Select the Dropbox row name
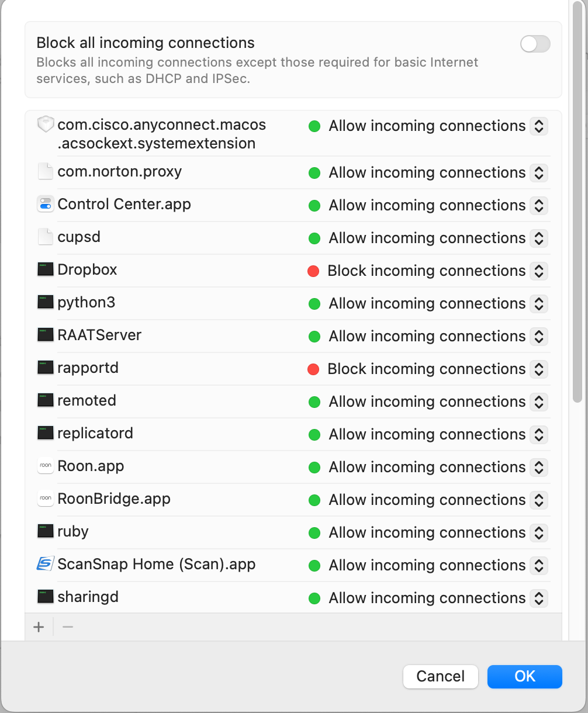This screenshot has width=588, height=713. pos(87,270)
